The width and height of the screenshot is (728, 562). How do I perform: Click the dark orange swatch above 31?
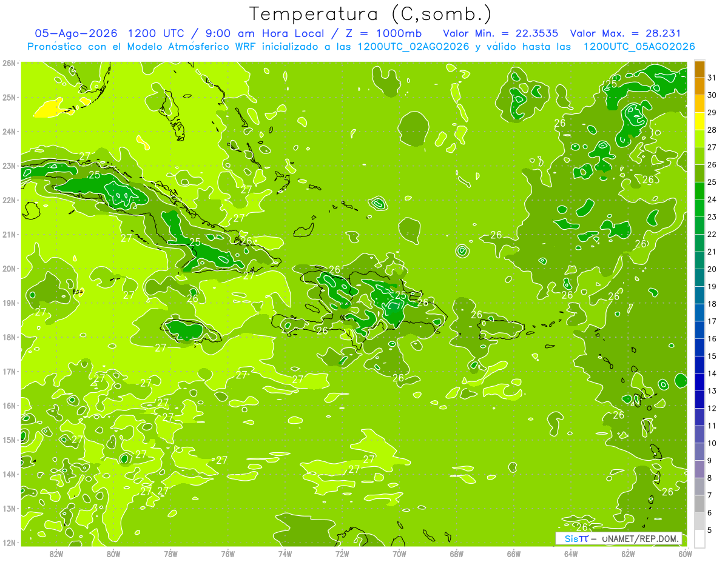point(699,70)
